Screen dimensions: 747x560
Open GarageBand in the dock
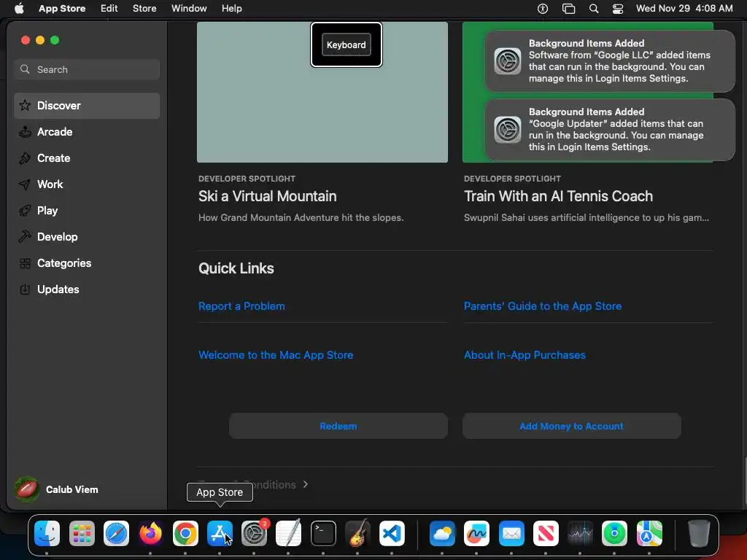point(357,533)
